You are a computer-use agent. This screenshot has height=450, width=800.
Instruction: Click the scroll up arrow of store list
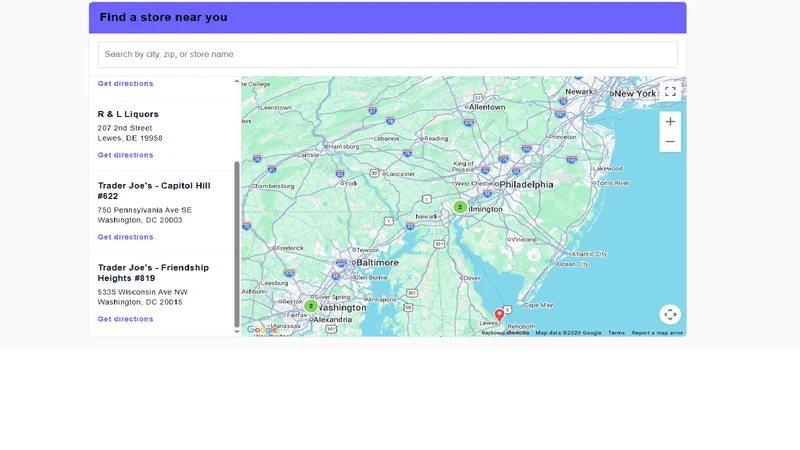coord(237,81)
